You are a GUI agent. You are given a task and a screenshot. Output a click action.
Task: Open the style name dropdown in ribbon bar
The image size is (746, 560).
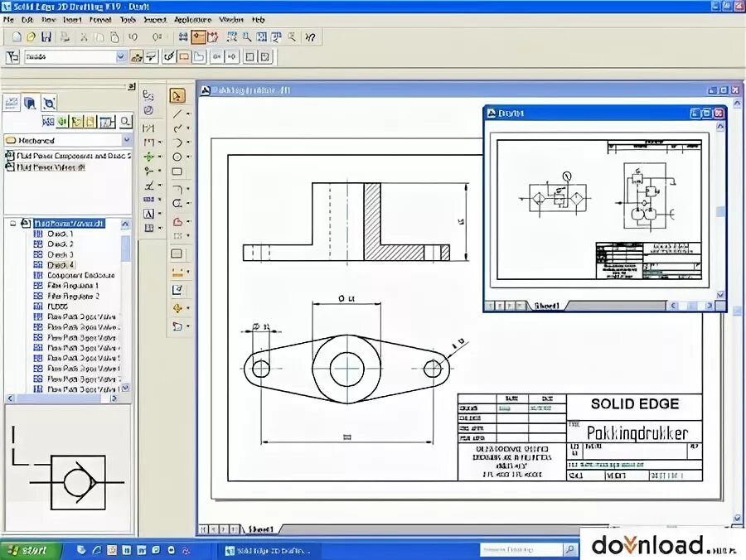pyautogui.click(x=121, y=56)
